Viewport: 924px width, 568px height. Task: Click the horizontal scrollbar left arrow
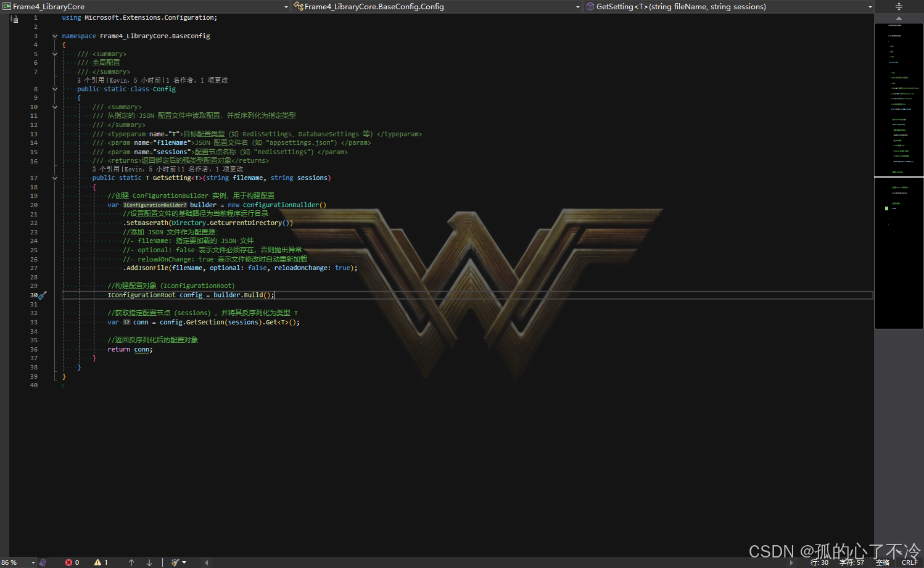coord(206,562)
